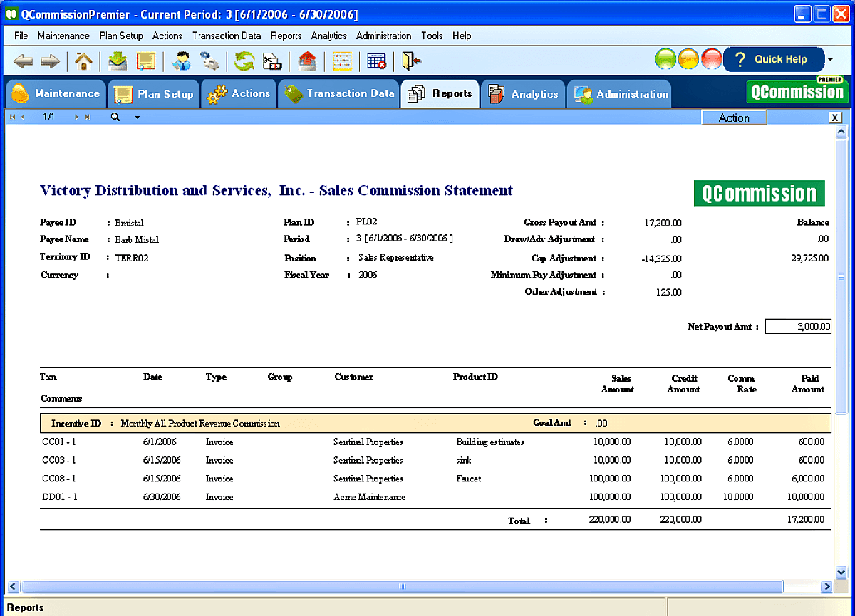The image size is (855, 616).
Task: Click the red house upload icon
Action: 307,61
